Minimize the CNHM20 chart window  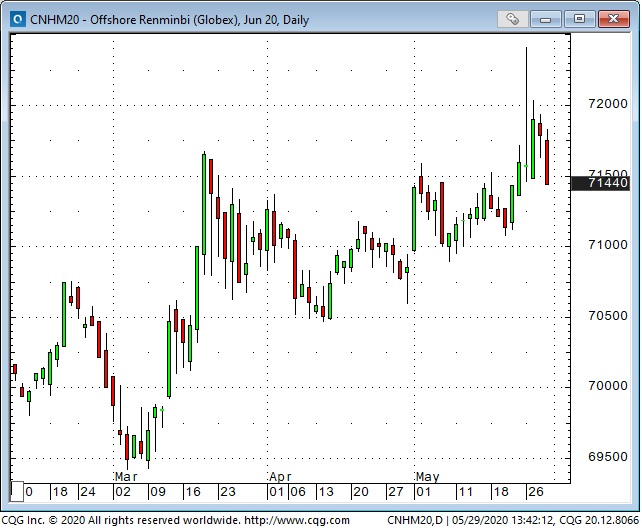(546, 19)
